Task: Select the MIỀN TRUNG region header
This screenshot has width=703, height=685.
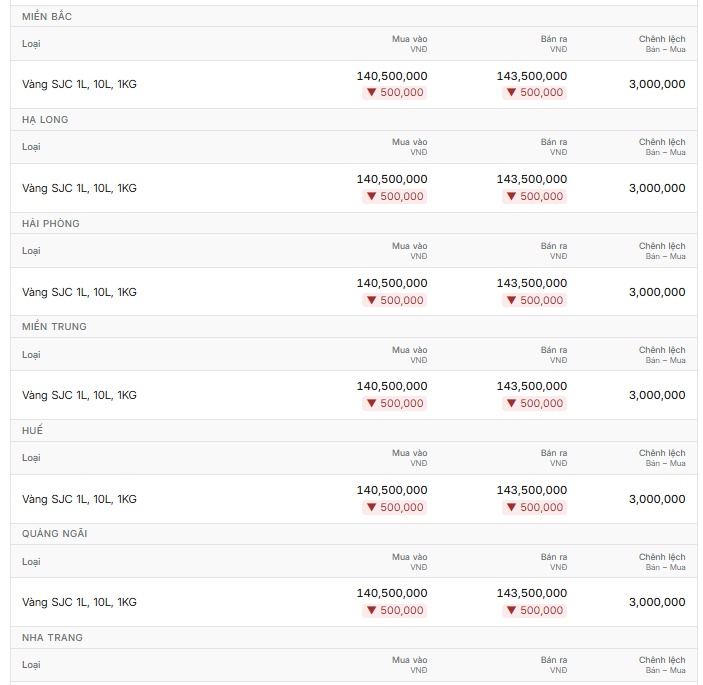Action: [54, 326]
